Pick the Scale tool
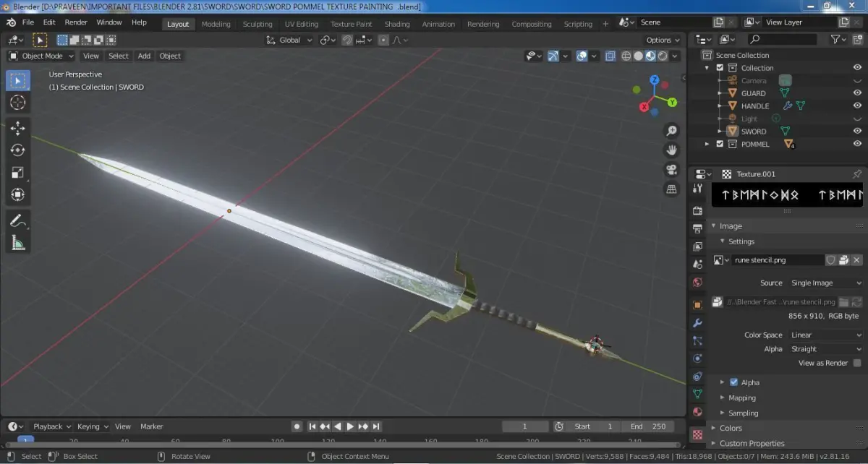Image resolution: width=868 pixels, height=464 pixels. click(x=18, y=173)
